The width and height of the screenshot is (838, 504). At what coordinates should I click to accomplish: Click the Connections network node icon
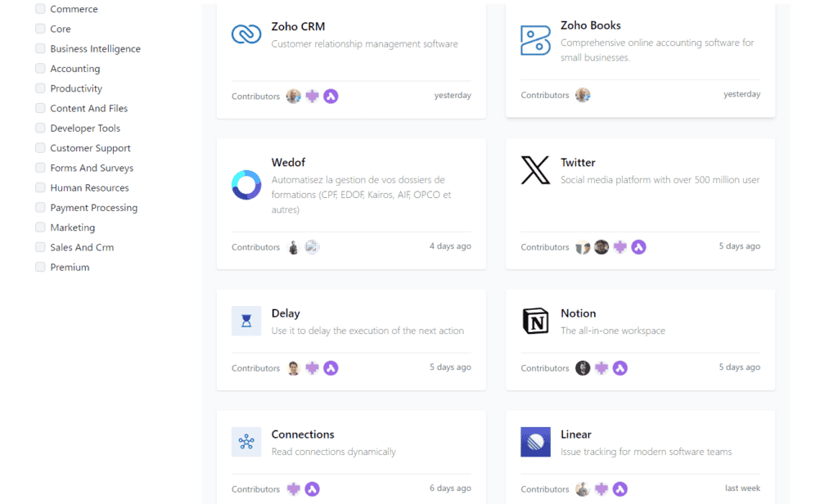coord(246,442)
